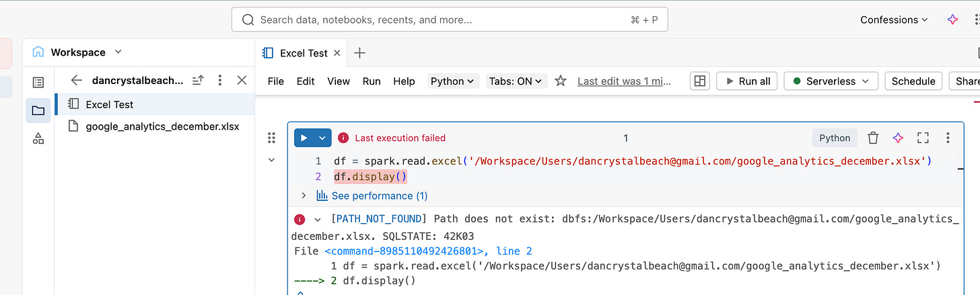The height and width of the screenshot is (295, 980).
Task: Open the notebook table of contents icon
Action: 38,82
